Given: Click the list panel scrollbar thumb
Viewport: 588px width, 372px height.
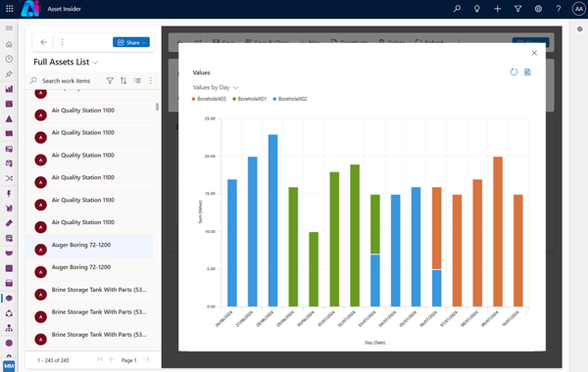Looking at the screenshot, I should (x=157, y=107).
